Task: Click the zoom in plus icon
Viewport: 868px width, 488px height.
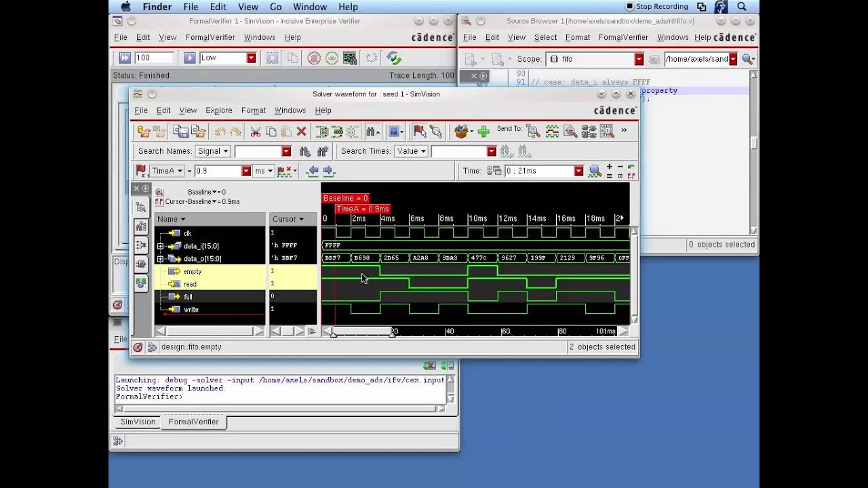Action: tap(609, 167)
